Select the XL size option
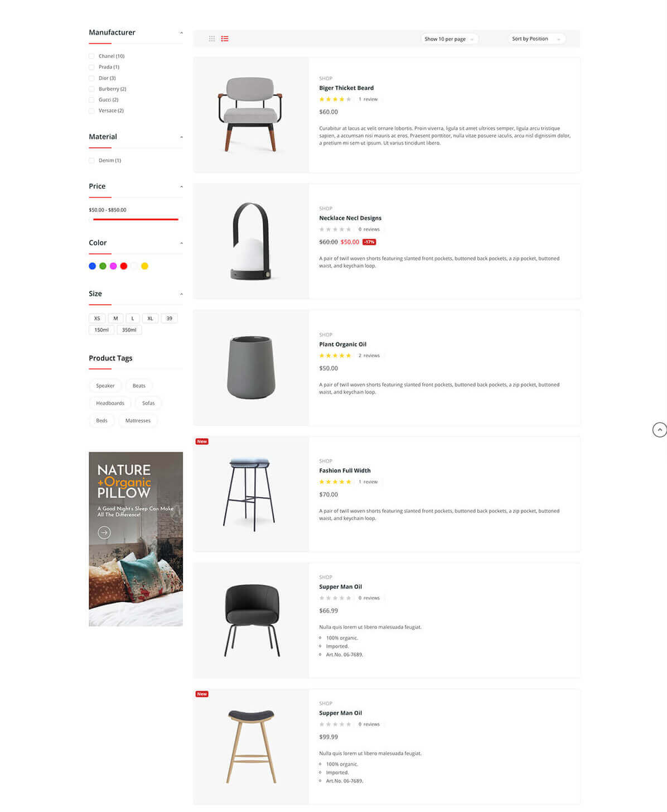The width and height of the screenshot is (667, 812). coord(150,319)
